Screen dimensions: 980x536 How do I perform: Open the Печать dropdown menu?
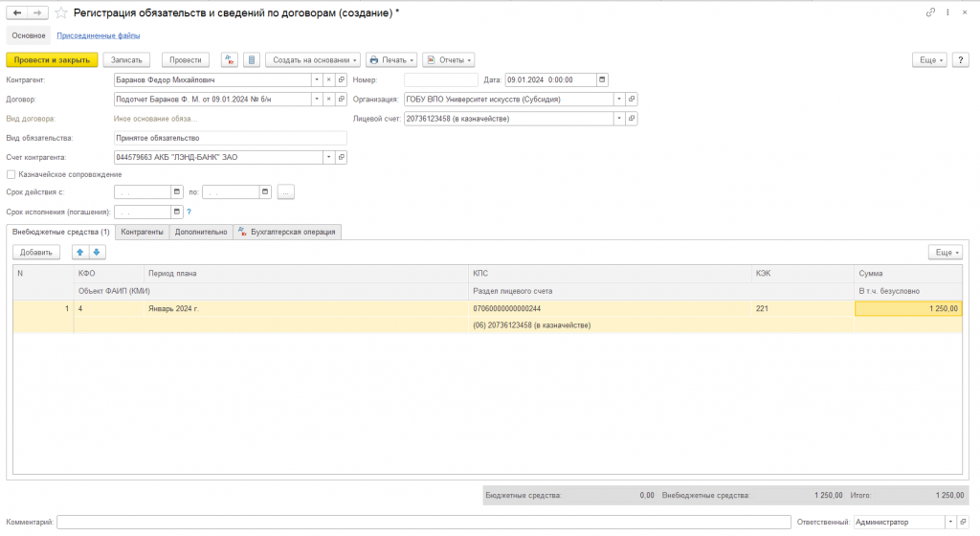tap(391, 60)
